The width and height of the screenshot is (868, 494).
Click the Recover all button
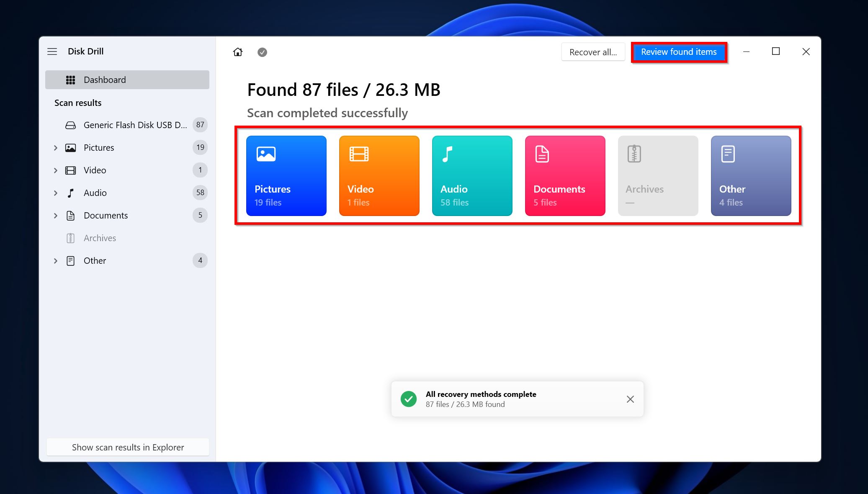(592, 51)
